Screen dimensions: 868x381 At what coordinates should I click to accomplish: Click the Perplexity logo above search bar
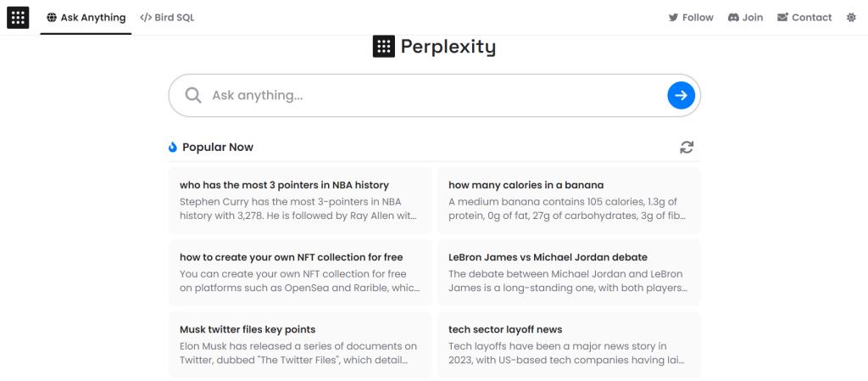434,47
